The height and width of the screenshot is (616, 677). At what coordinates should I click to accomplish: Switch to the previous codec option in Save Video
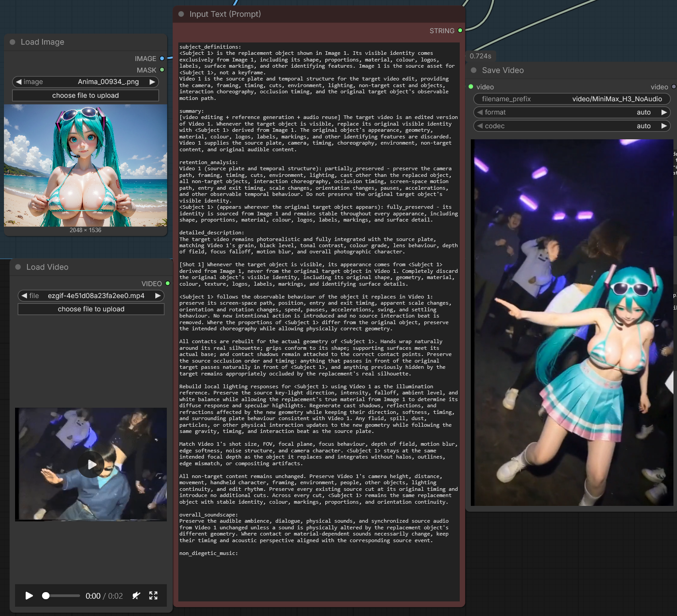click(x=480, y=126)
